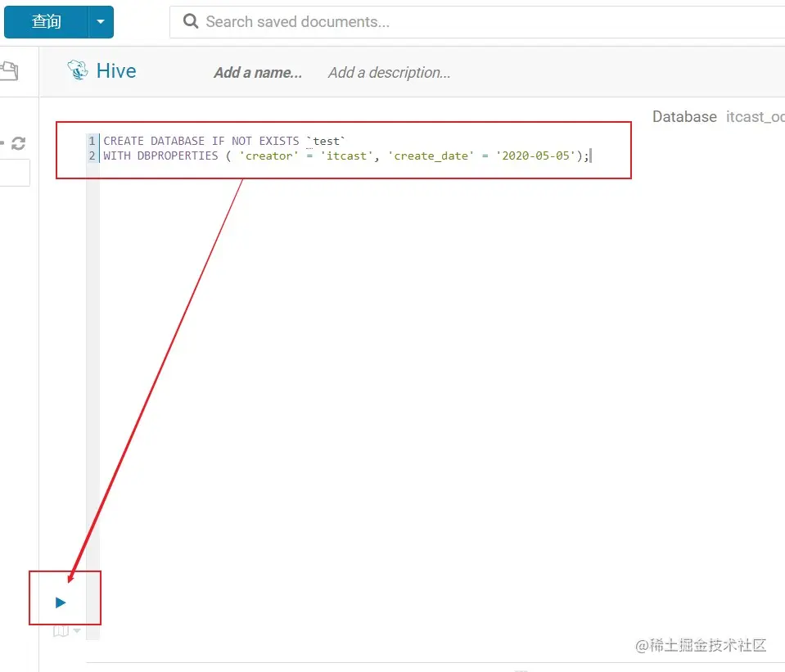Place cursor on line 1 CREATE DATABASE statement
Image resolution: width=785 pixels, height=672 pixels.
point(224,142)
